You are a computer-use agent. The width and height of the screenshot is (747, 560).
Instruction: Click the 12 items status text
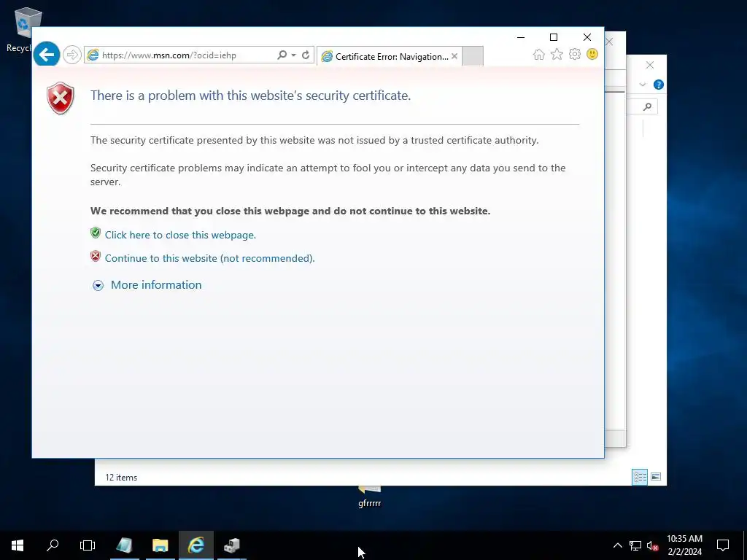(121, 477)
